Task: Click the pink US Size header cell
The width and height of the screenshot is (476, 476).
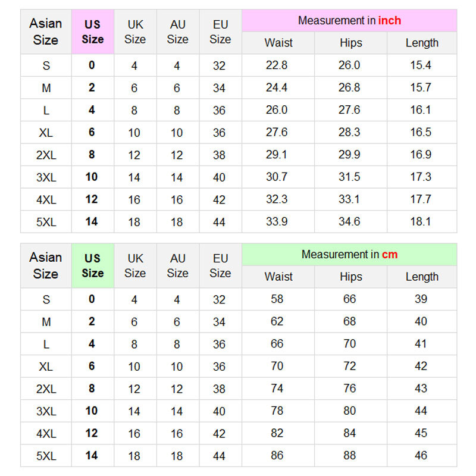Action: tap(93, 32)
